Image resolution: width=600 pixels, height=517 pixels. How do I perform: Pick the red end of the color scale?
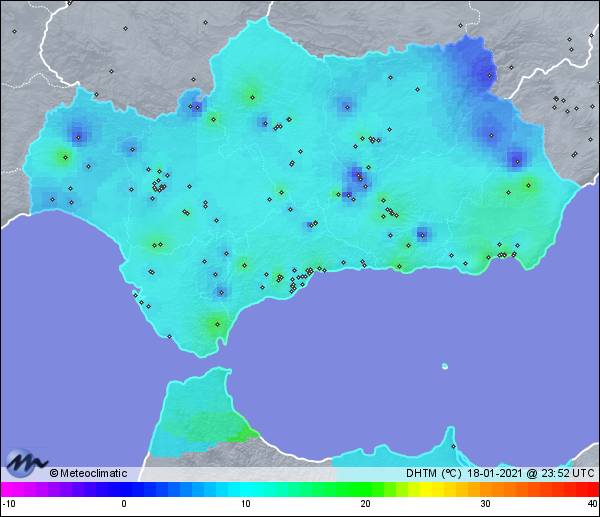(x=592, y=489)
